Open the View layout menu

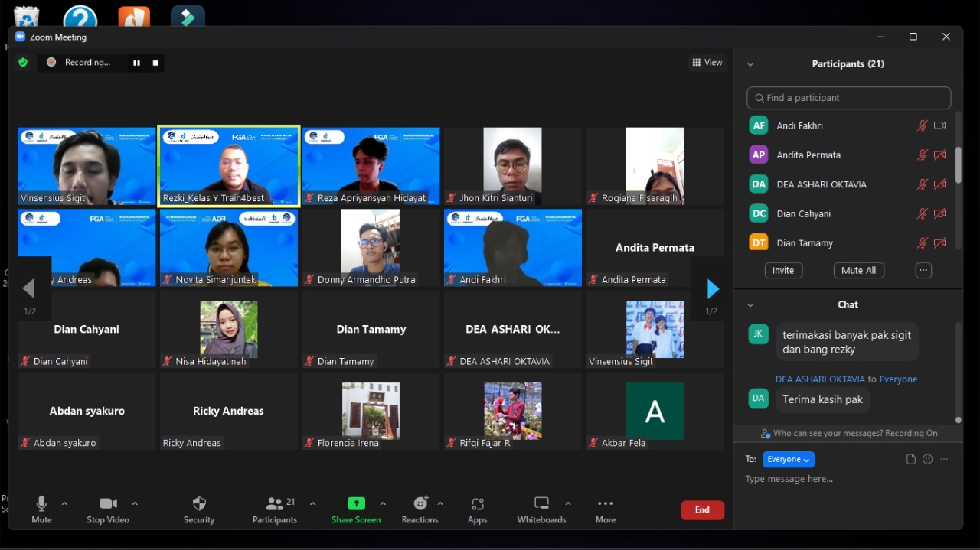click(707, 63)
